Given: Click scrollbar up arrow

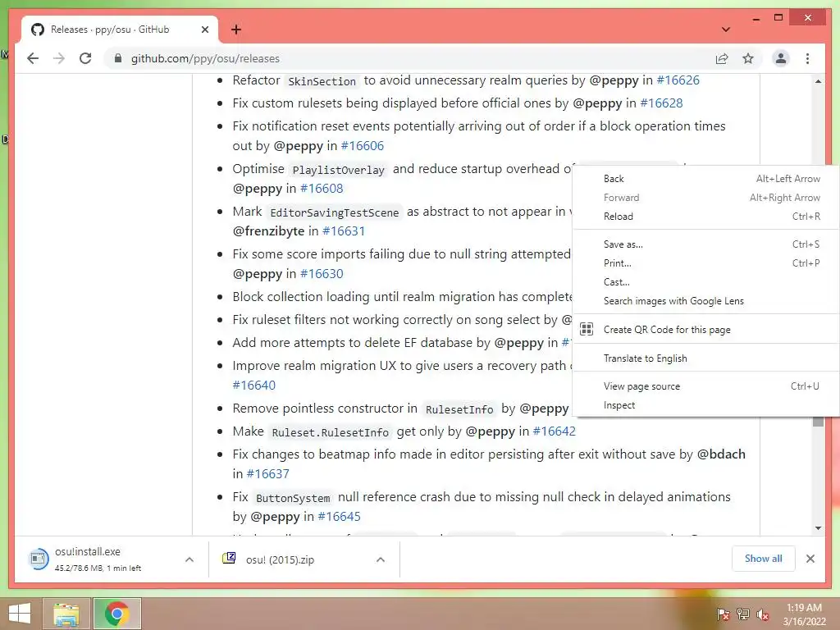Looking at the screenshot, I should tap(818, 81).
